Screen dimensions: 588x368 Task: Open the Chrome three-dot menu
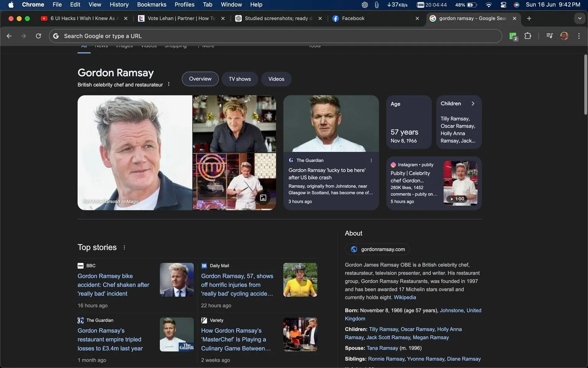coord(579,36)
